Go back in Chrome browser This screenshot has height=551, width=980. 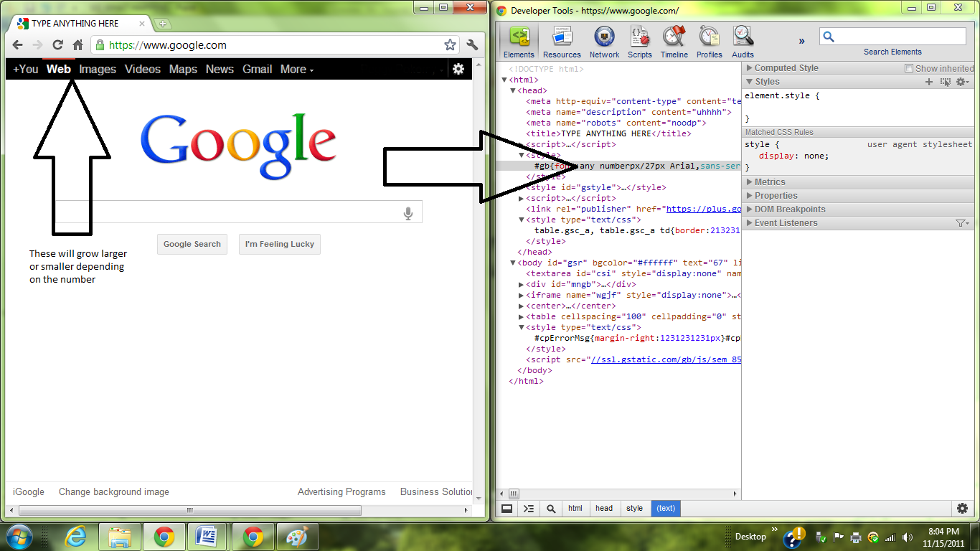18,45
